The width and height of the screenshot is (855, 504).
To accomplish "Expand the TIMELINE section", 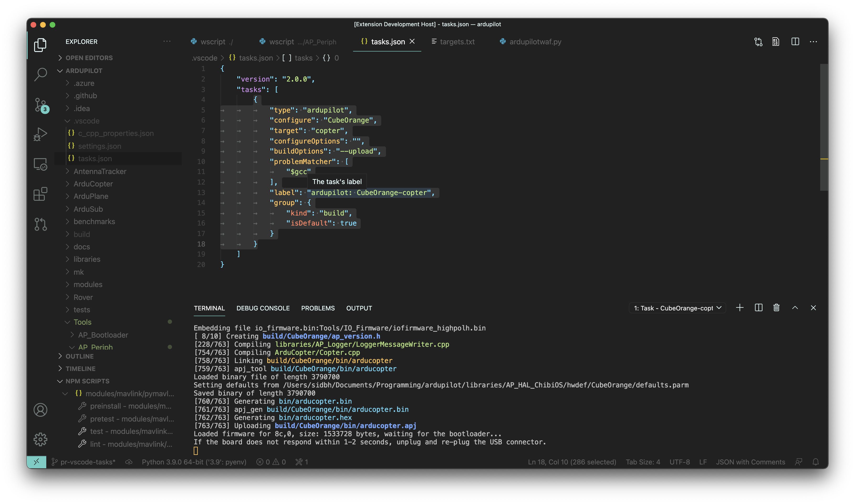I will click(x=81, y=369).
